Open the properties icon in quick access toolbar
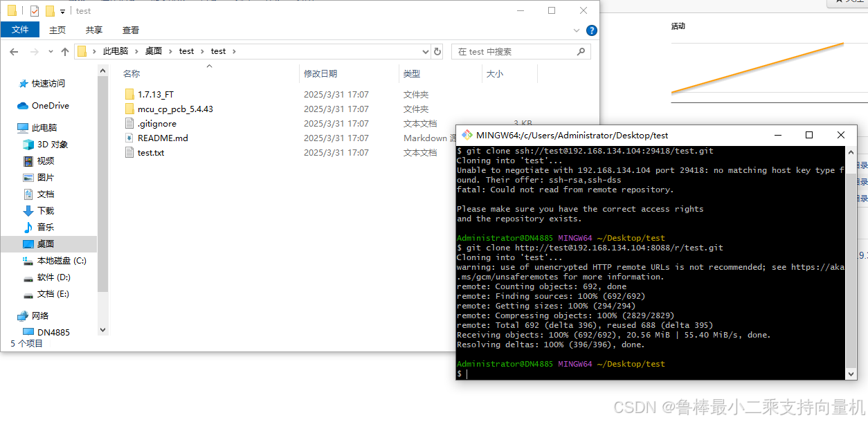868x422 pixels. [34, 10]
